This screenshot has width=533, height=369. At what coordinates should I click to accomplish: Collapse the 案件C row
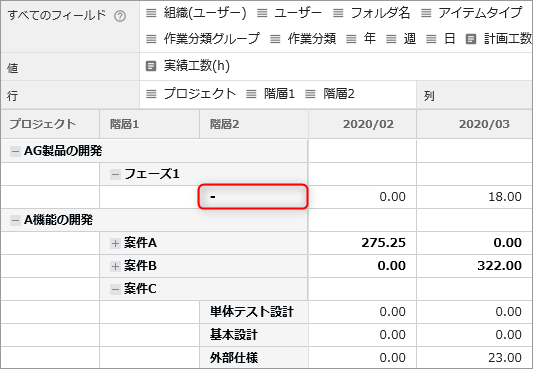[115, 289]
